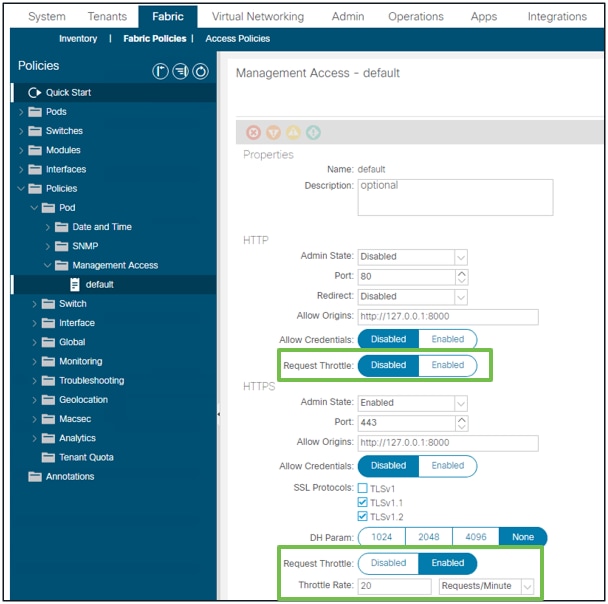Click the red critical fault icon

click(x=254, y=133)
